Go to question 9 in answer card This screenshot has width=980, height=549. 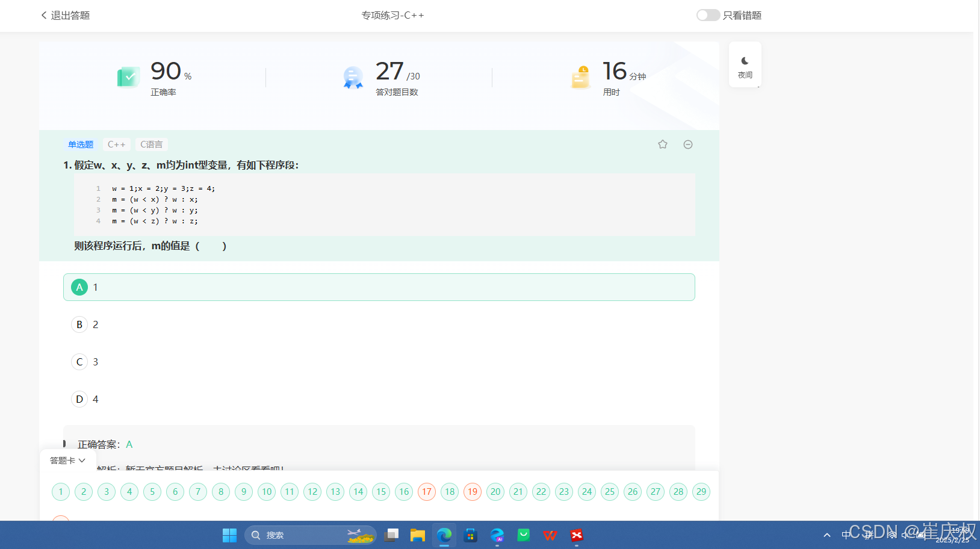(x=244, y=492)
